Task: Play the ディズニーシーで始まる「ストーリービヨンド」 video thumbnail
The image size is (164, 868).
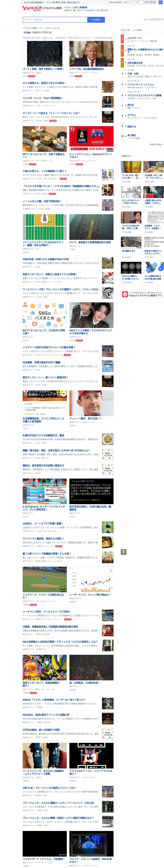Action: [x=108, y=117]
